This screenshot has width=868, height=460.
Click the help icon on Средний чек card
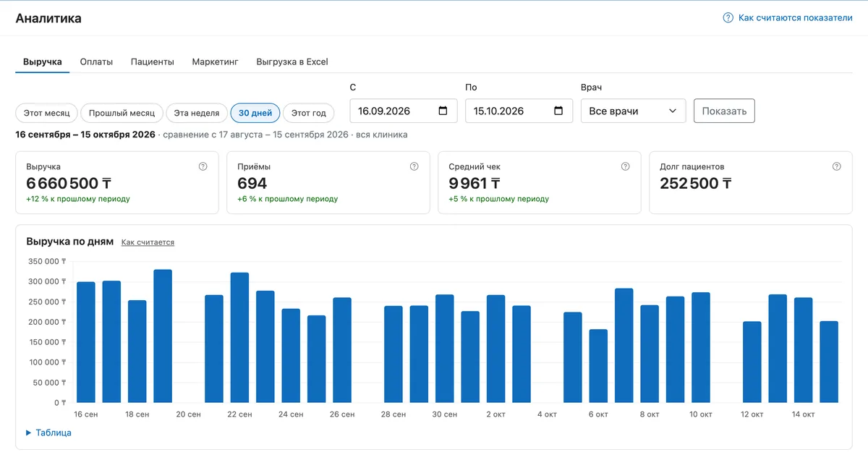(x=625, y=166)
